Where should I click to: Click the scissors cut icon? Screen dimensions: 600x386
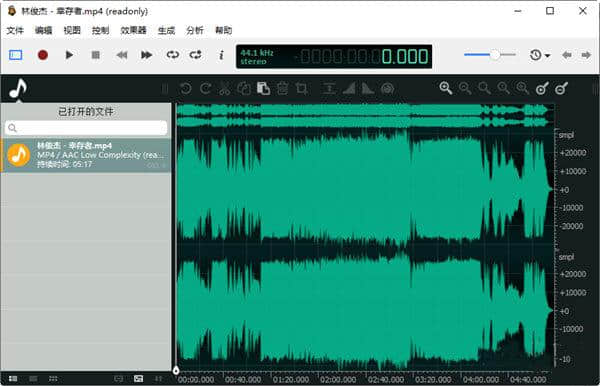pyautogui.click(x=225, y=89)
